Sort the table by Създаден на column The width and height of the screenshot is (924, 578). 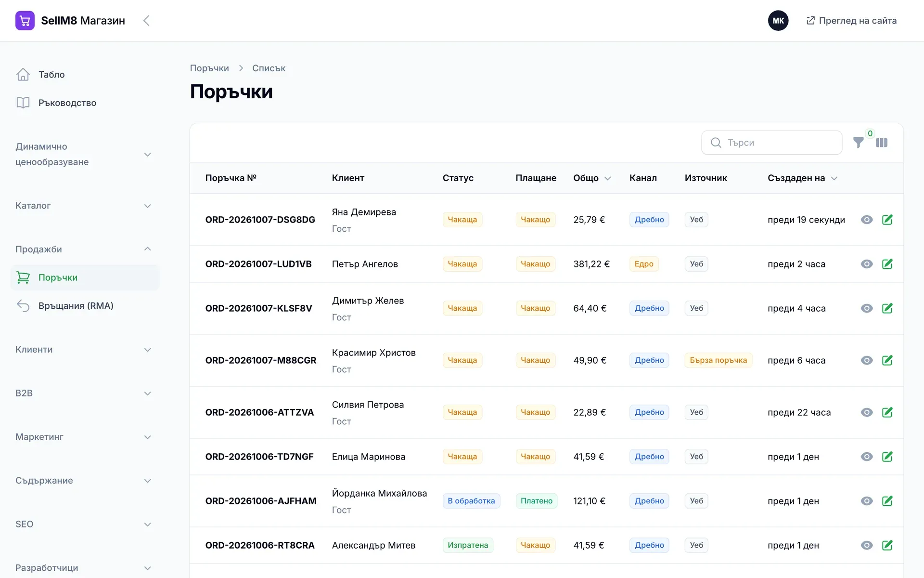[x=802, y=178]
